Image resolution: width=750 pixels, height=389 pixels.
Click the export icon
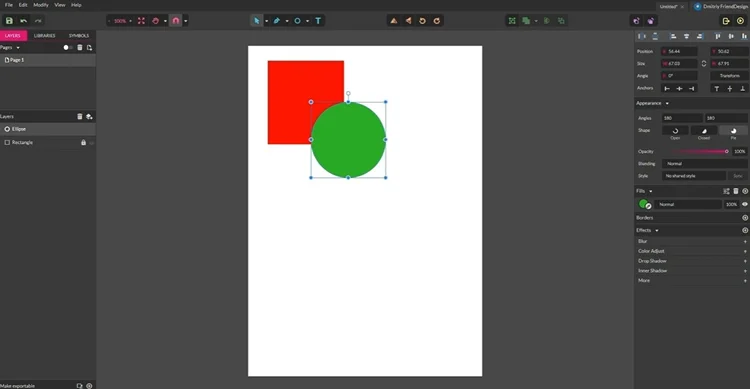point(726,21)
